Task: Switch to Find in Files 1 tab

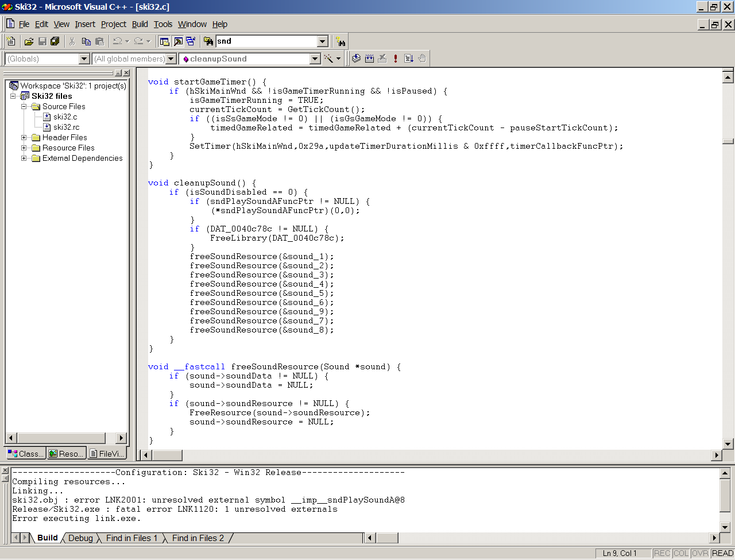Action: coord(131,538)
